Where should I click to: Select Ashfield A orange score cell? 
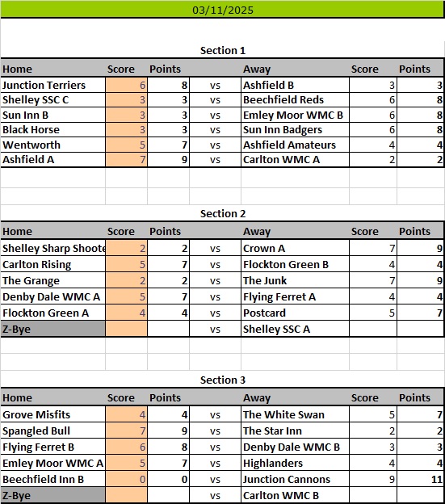click(126, 160)
